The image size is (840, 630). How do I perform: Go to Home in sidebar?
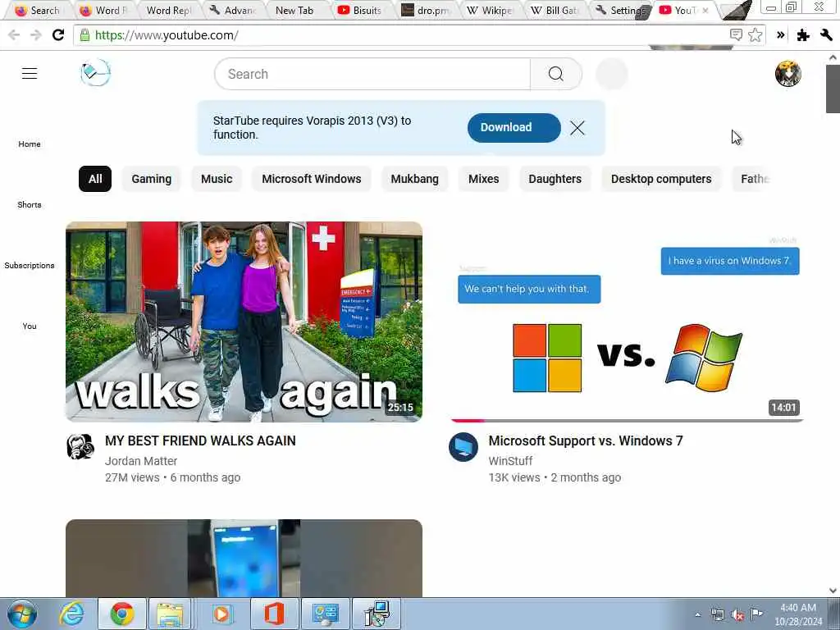tap(30, 144)
